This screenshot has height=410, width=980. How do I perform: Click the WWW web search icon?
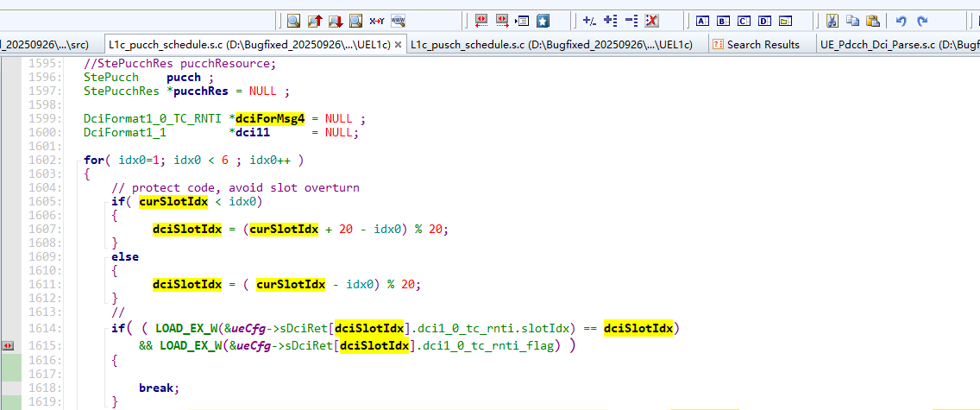398,21
